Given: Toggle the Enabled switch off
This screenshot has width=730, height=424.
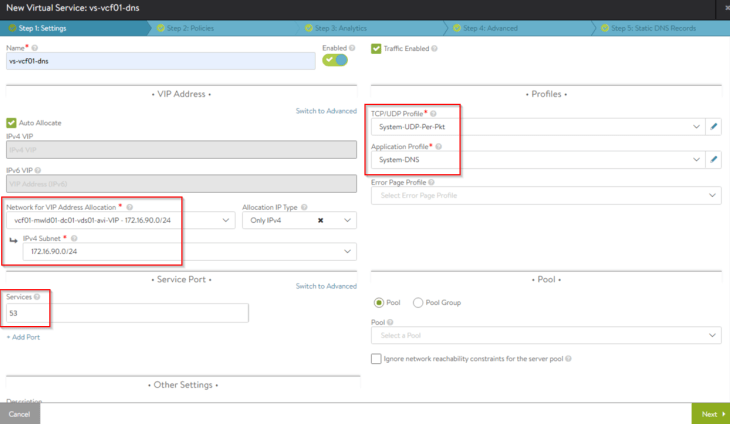Looking at the screenshot, I should [335, 60].
